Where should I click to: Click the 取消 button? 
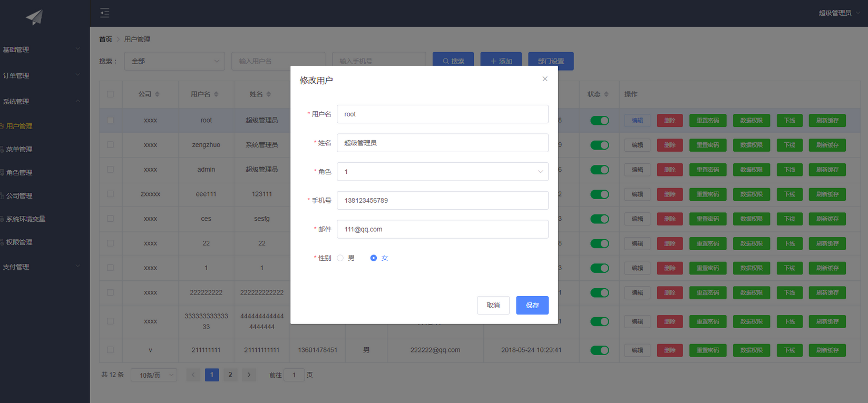point(493,306)
